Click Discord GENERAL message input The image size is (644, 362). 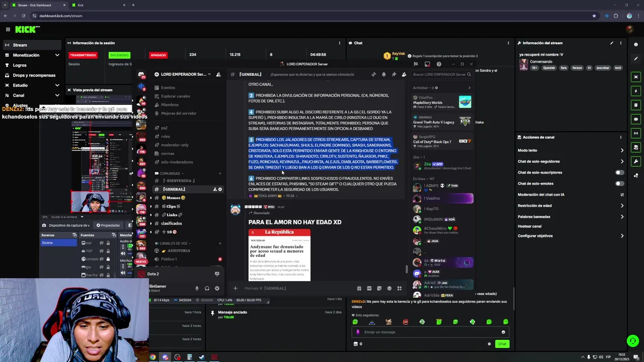(297, 288)
